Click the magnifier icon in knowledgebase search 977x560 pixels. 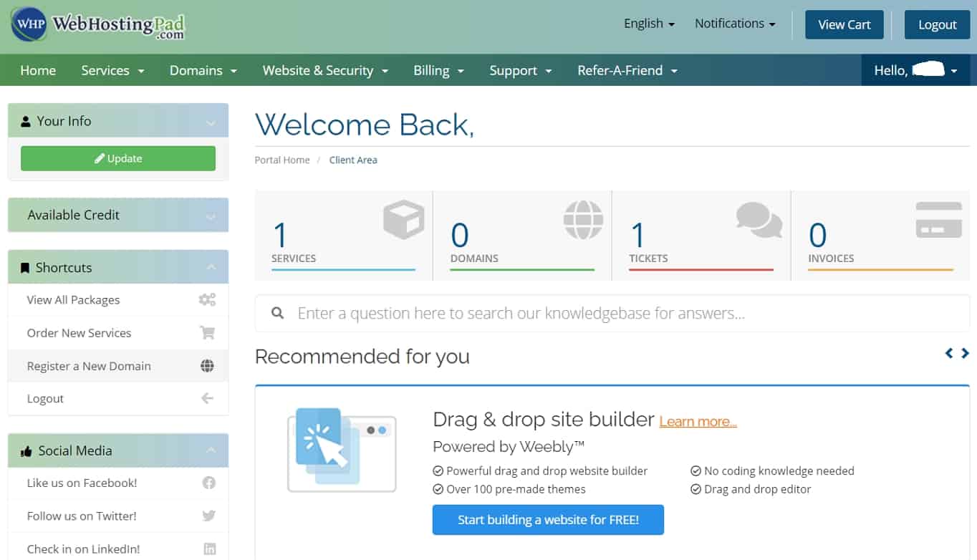[278, 313]
